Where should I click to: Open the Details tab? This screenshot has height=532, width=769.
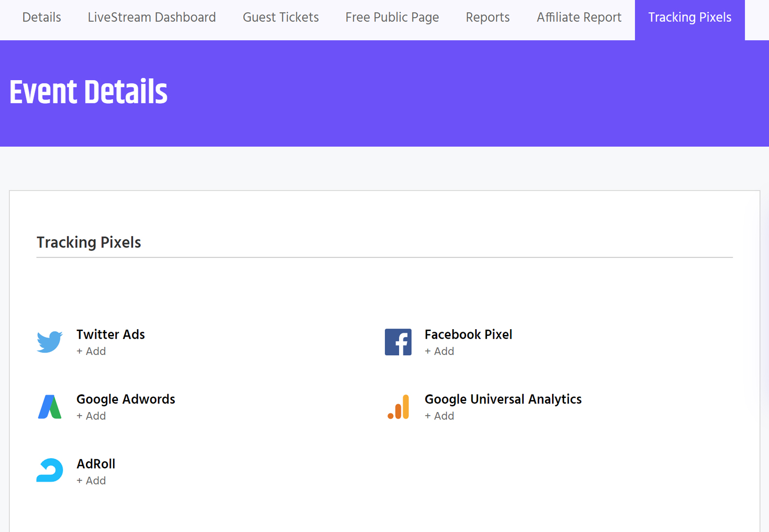click(x=42, y=17)
